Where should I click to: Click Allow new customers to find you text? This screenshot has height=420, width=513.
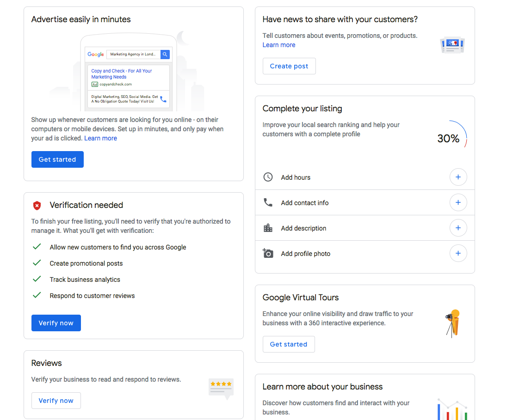tap(118, 247)
